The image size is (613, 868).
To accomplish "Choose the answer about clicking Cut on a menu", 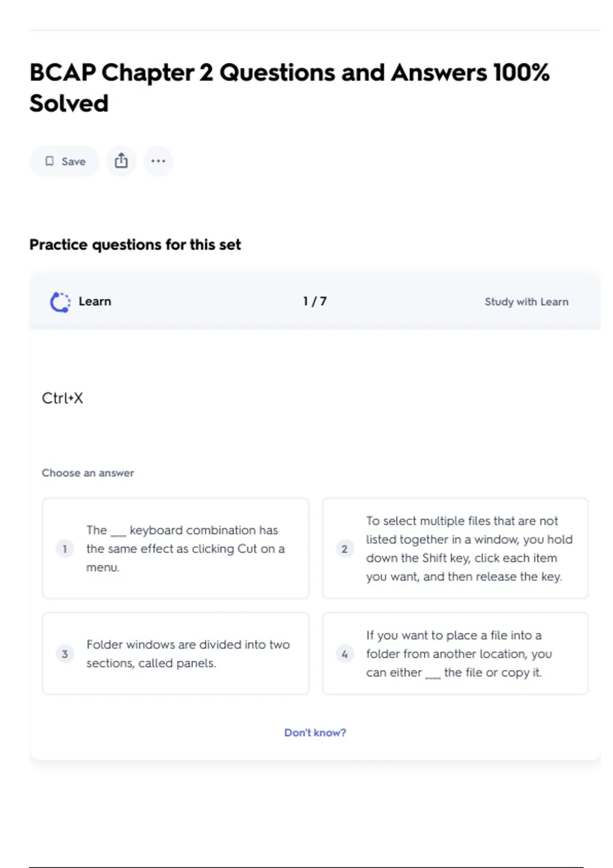I will pyautogui.click(x=185, y=548).
